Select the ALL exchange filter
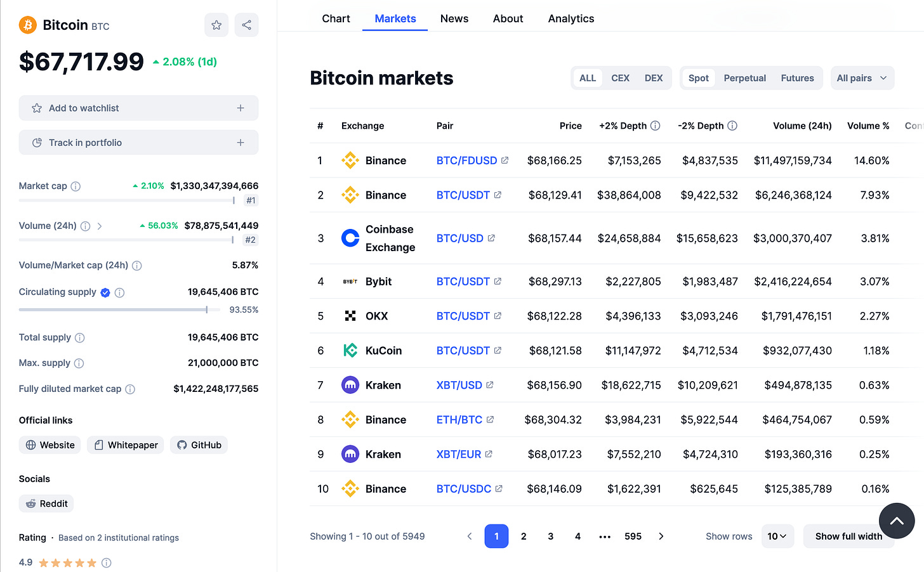The height and width of the screenshot is (572, 924). [588, 78]
